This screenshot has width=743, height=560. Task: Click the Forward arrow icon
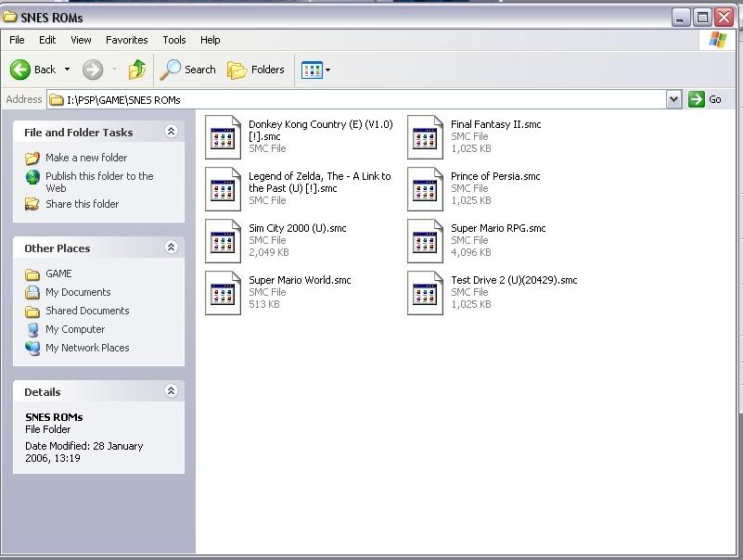click(x=93, y=70)
